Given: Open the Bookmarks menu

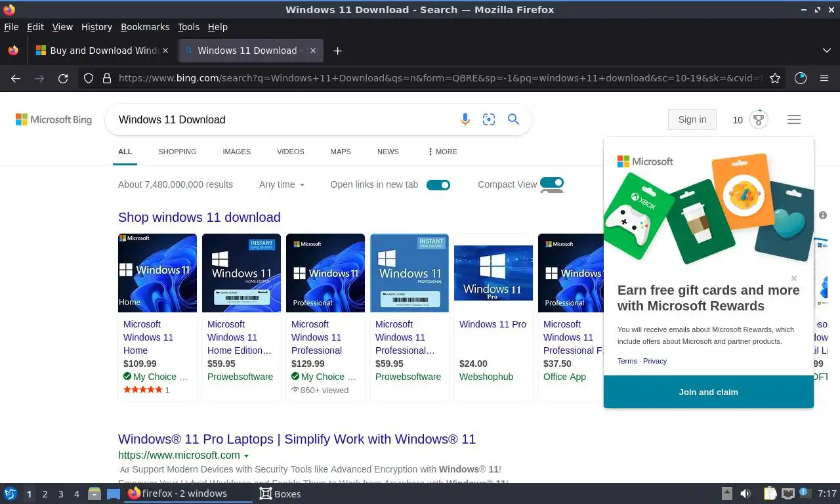Looking at the screenshot, I should click(x=145, y=27).
